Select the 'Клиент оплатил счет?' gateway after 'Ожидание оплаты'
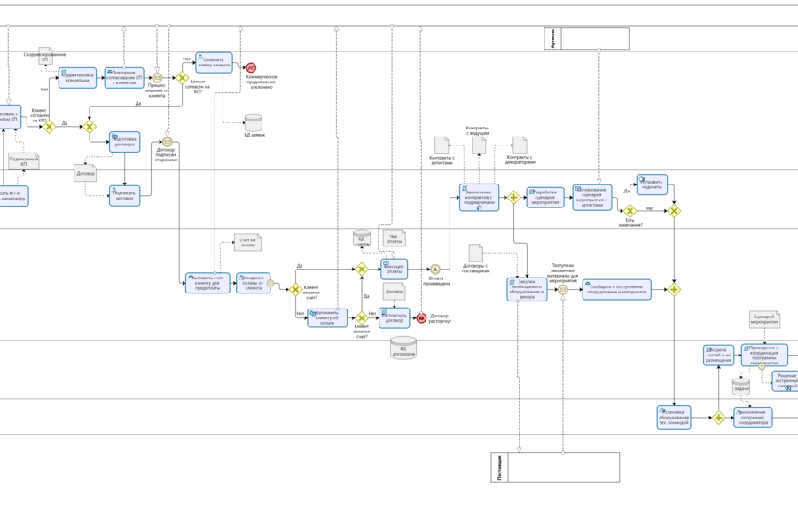This screenshot has width=798, height=532. 295,290
